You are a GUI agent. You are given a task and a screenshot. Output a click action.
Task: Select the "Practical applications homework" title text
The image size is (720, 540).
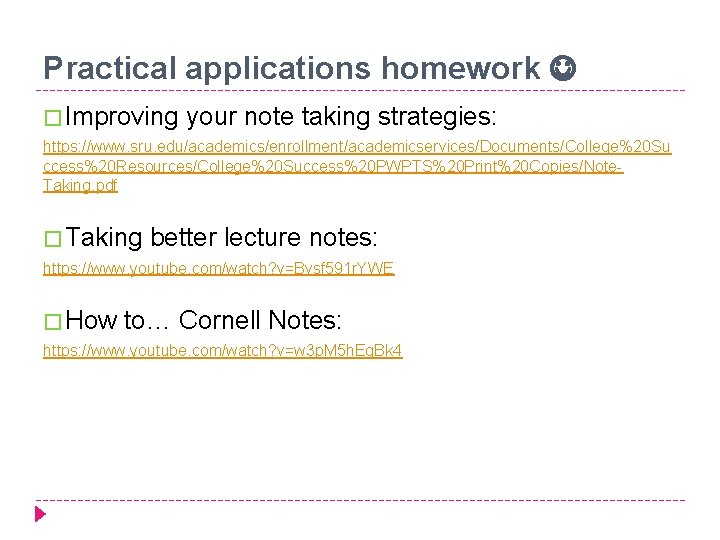click(291, 68)
